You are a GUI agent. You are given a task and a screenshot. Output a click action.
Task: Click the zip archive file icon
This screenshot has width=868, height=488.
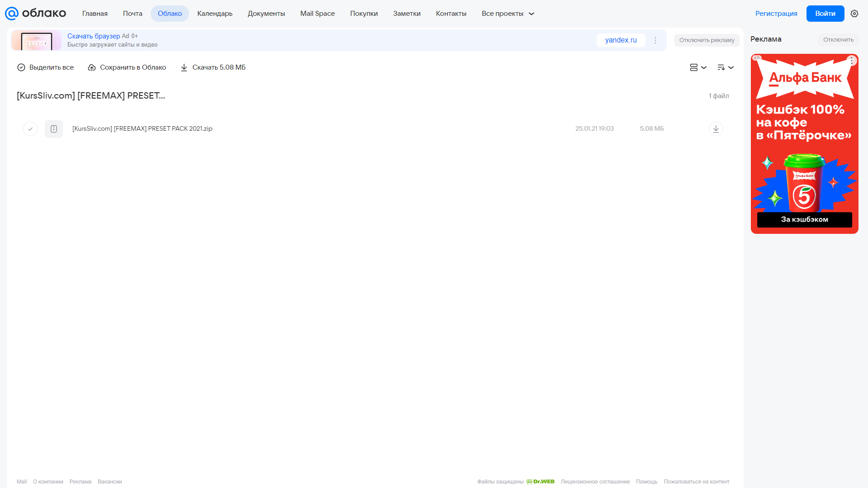54,129
